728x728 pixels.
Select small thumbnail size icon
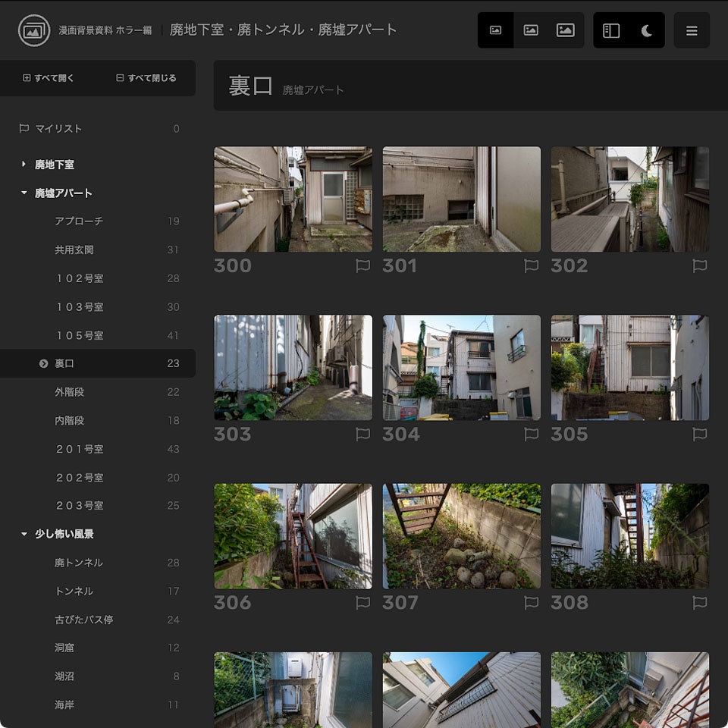(495, 30)
